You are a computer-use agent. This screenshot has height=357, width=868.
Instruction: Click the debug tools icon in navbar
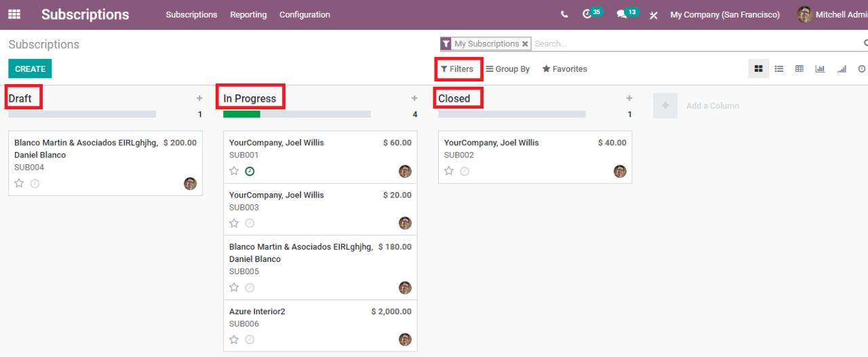[x=654, y=15]
